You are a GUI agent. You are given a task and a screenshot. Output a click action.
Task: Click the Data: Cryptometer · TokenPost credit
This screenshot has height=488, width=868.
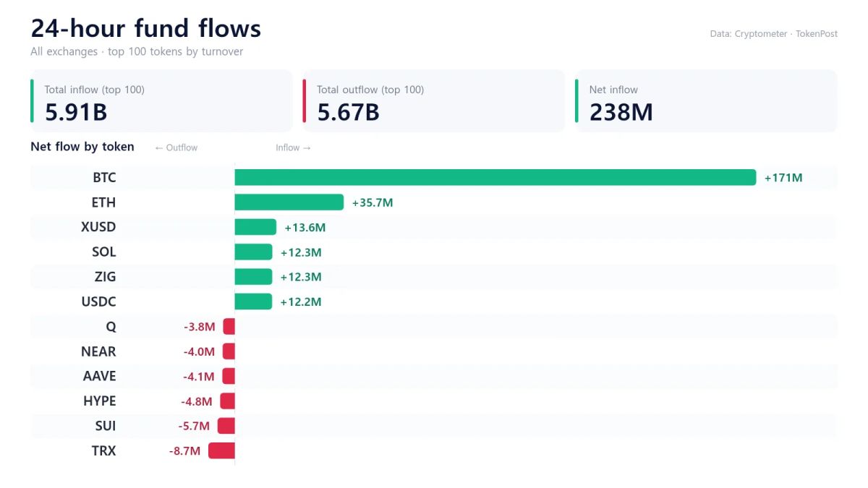pos(774,34)
